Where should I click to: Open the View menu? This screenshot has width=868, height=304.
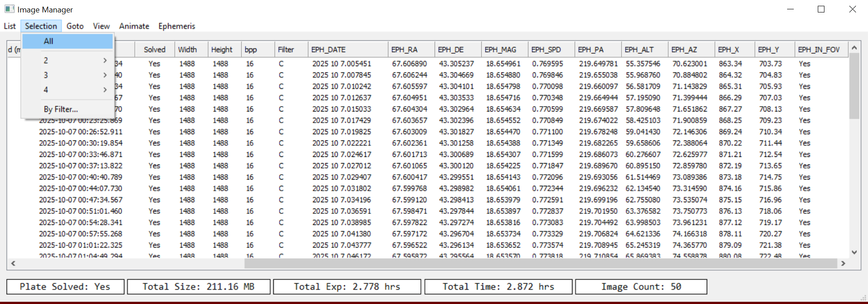click(x=101, y=26)
